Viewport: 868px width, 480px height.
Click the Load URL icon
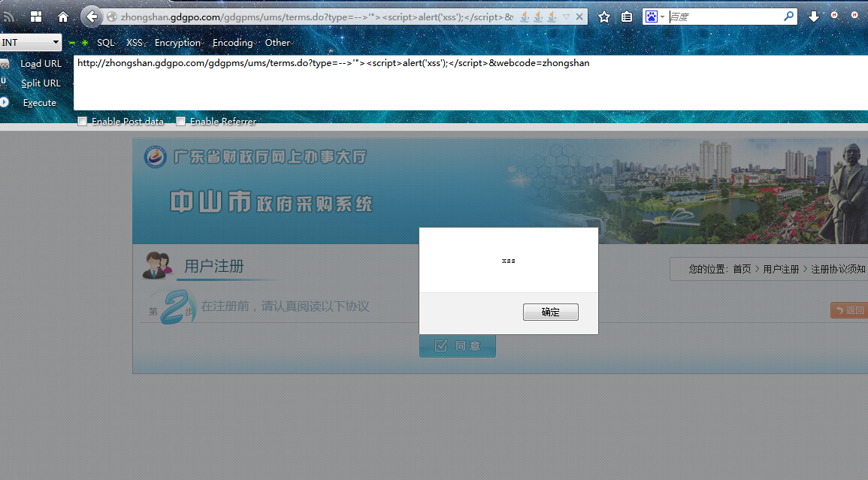[x=5, y=64]
